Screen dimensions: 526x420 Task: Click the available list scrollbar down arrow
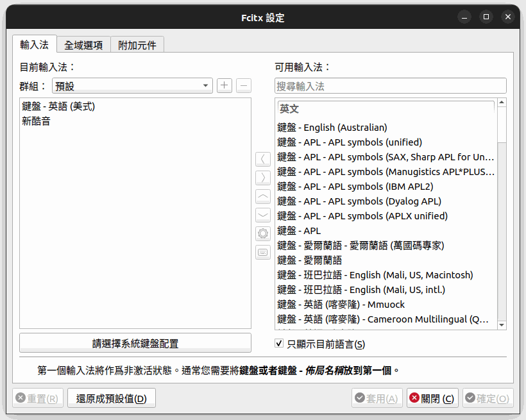coord(502,325)
